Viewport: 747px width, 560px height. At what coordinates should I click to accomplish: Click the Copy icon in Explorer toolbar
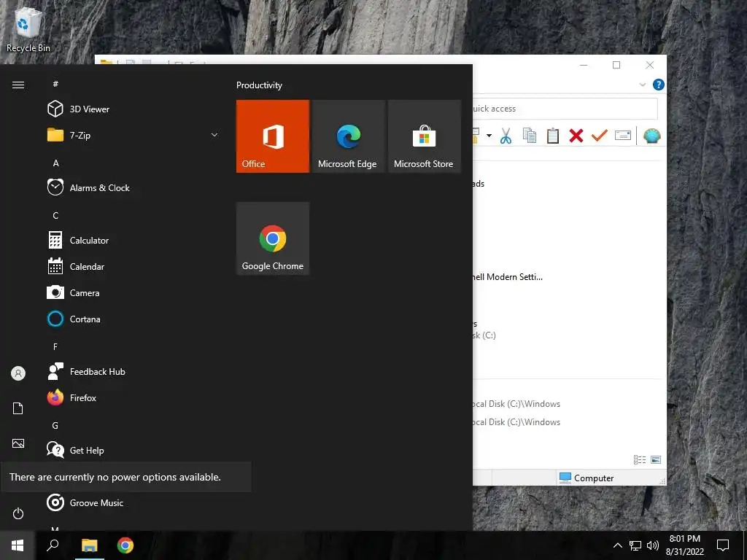[530, 136]
